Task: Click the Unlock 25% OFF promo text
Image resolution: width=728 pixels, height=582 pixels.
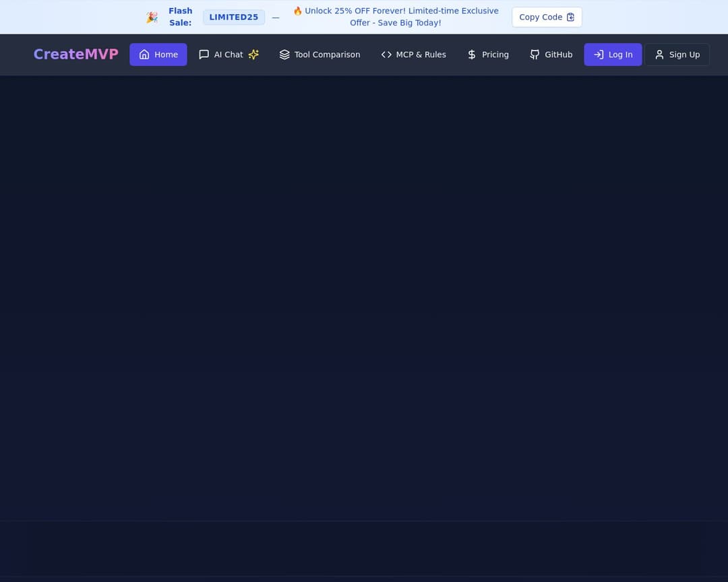Action: (396, 17)
